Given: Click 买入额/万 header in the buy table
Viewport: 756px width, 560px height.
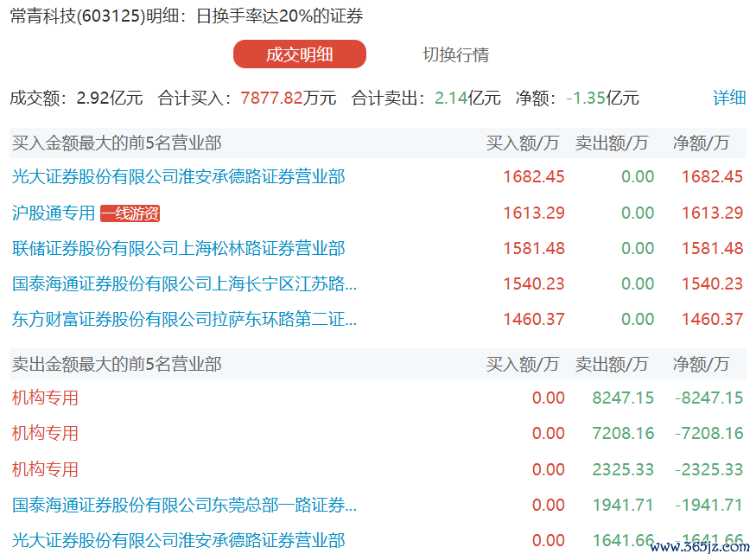Looking at the screenshot, I should point(522,143).
